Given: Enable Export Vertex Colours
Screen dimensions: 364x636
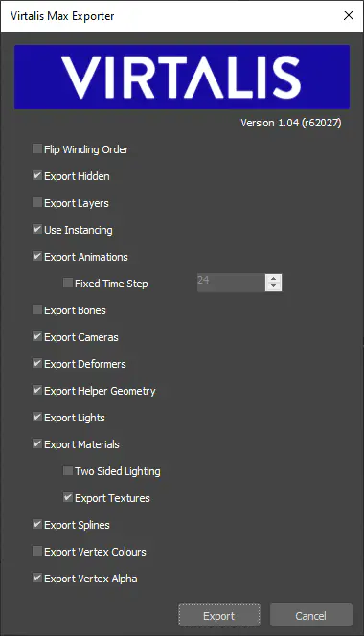Looking at the screenshot, I should pos(37,551).
